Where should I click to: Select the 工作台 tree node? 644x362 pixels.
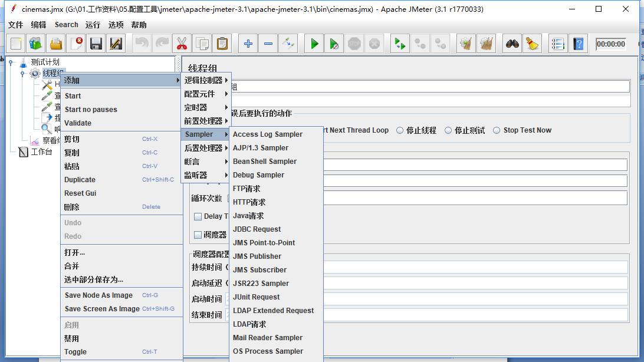point(41,152)
